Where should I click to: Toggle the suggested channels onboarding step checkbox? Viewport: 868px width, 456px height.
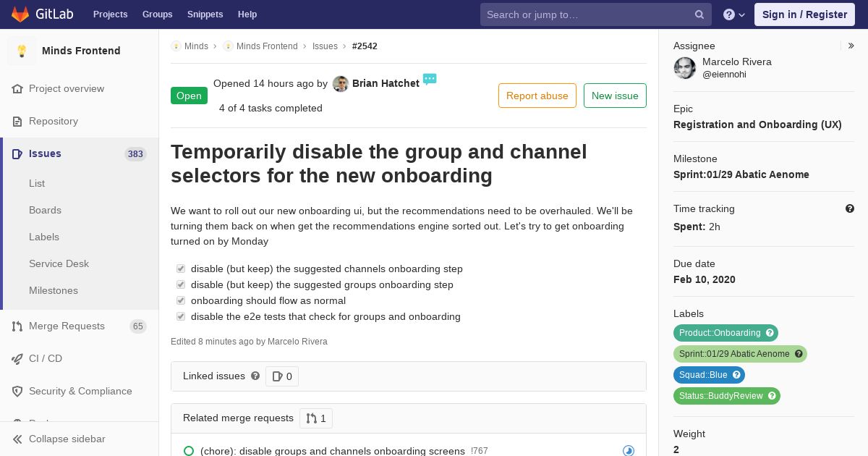(181, 269)
